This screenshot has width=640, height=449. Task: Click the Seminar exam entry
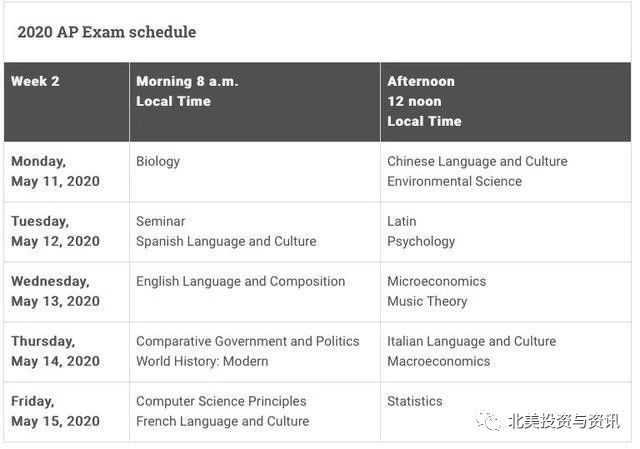160,221
